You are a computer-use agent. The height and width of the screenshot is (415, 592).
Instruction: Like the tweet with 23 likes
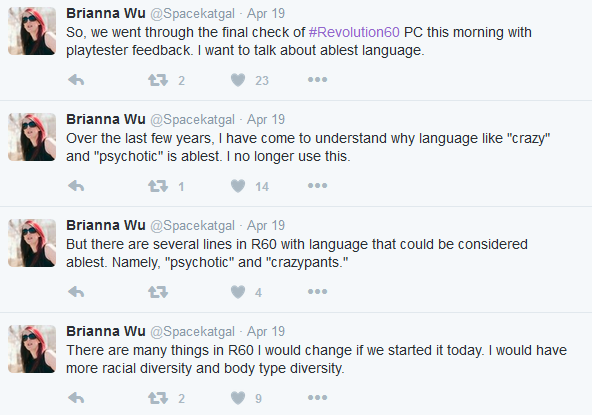tap(238, 80)
